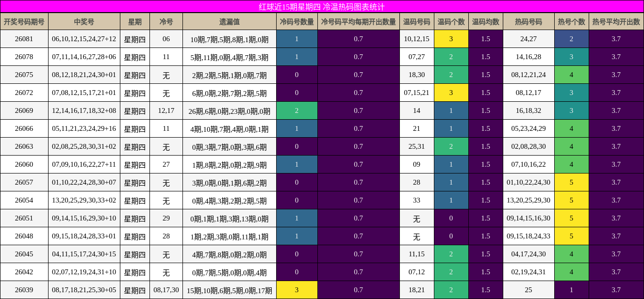Click the 冷号码平均每期开出数量 header
This screenshot has height=299, width=644.
pos(359,22)
